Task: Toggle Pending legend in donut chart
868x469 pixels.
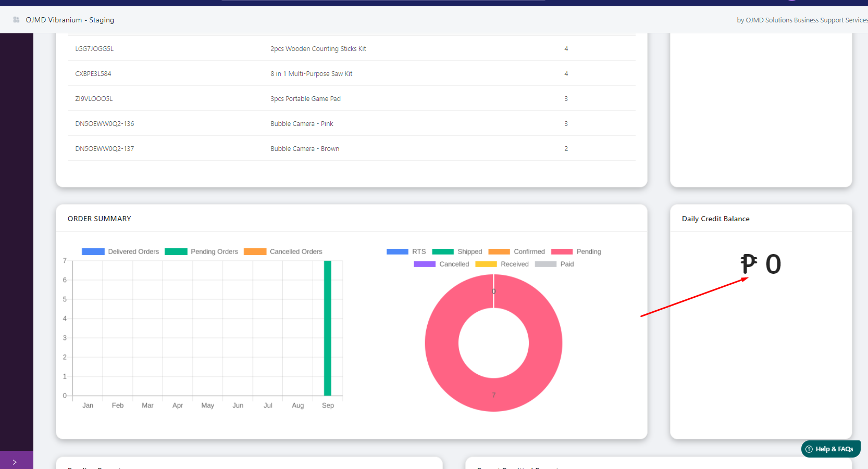Action: coord(576,251)
